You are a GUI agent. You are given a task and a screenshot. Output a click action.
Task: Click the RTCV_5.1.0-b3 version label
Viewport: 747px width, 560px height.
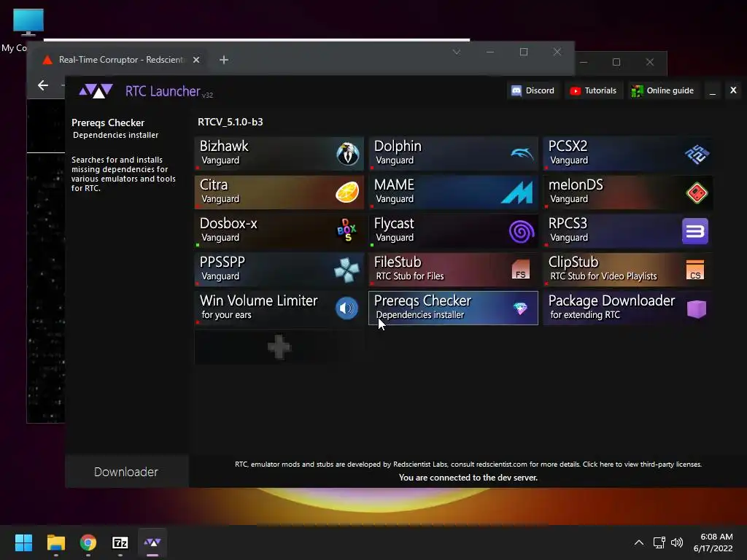230,122
